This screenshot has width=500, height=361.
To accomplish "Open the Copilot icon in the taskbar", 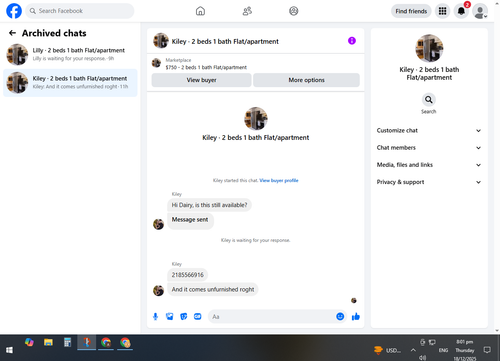I will pos(29,342).
